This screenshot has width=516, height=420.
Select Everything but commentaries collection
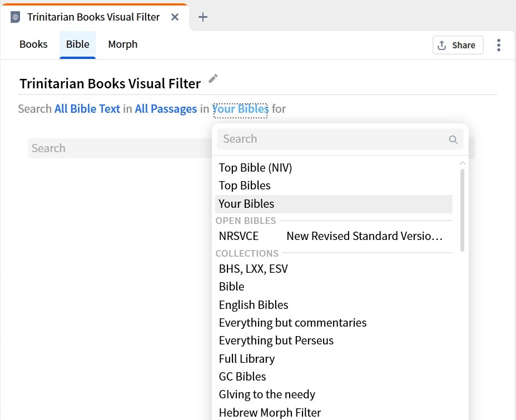pos(334,323)
